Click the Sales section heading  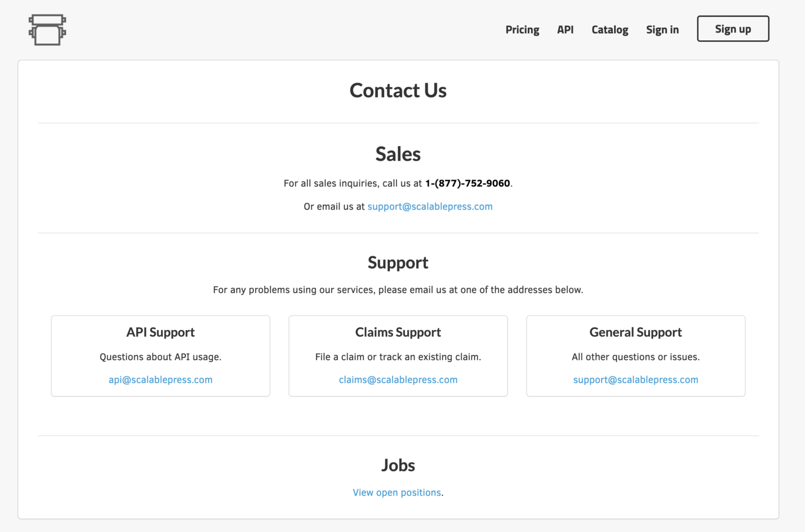[398, 154]
